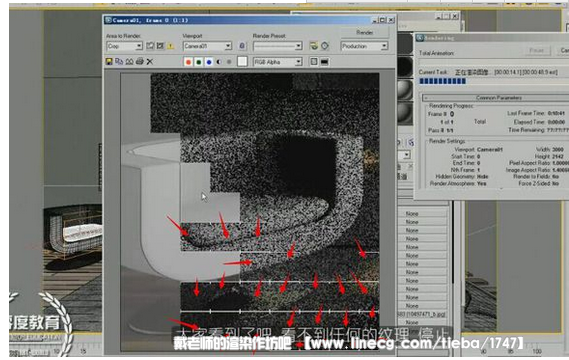Toggle the green channel button

point(198,62)
